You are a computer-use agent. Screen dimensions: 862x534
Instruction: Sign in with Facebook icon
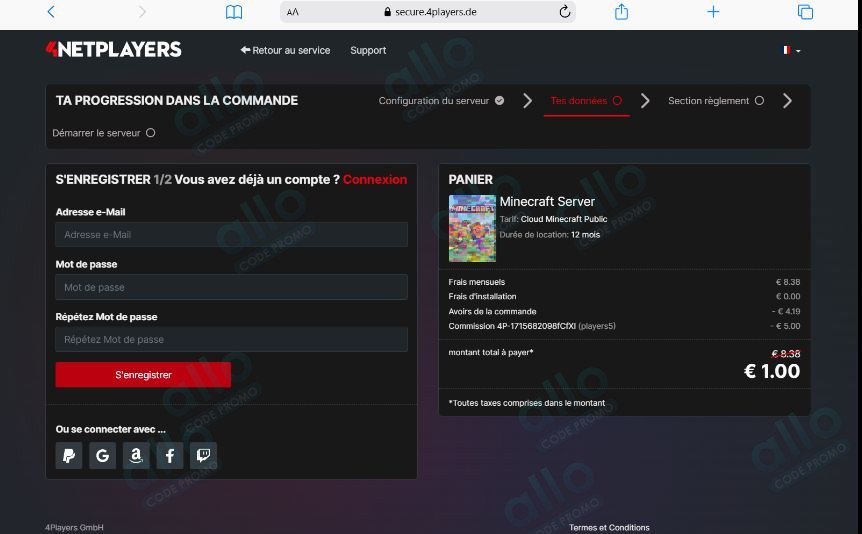pos(170,455)
